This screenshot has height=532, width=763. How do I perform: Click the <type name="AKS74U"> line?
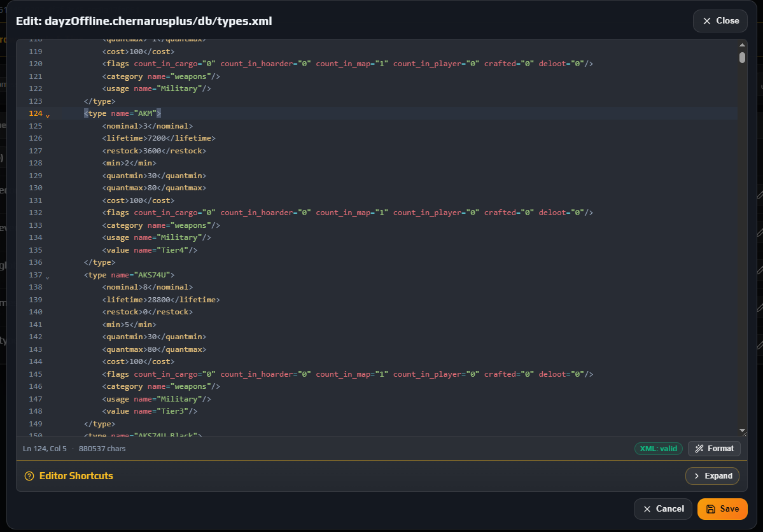pos(129,274)
